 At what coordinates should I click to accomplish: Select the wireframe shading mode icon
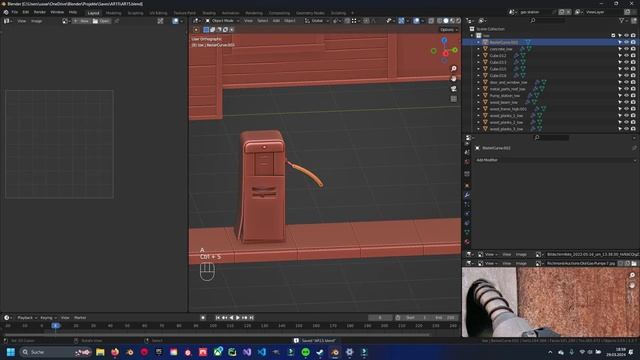(x=440, y=20)
